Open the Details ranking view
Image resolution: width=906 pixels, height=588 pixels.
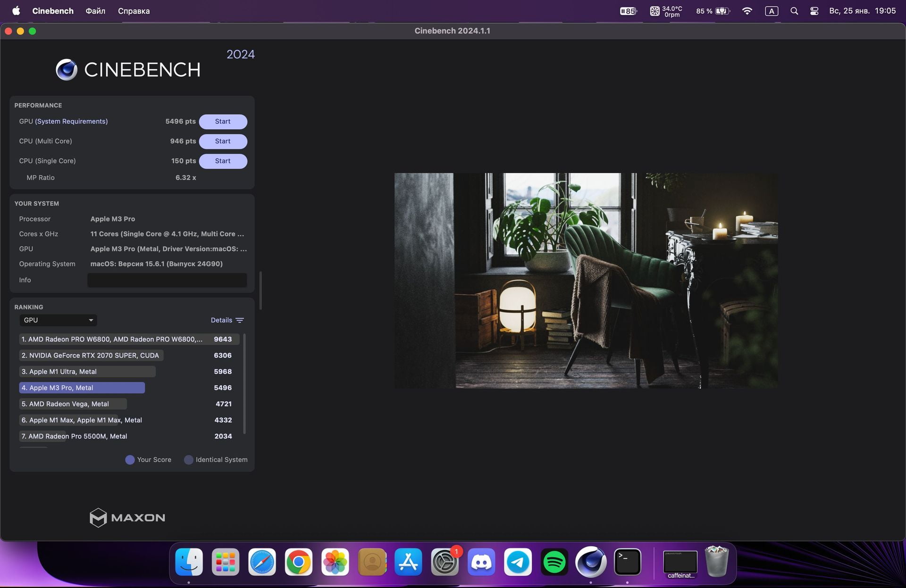pos(221,320)
